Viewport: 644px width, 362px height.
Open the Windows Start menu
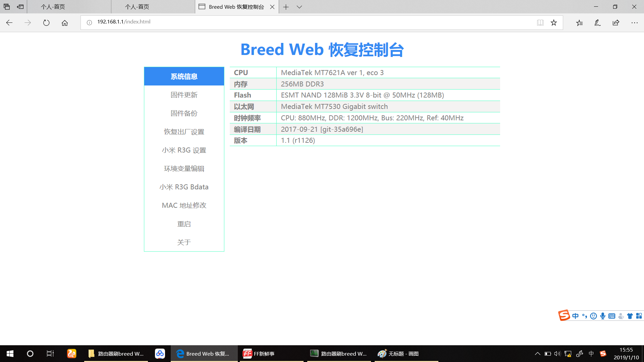click(x=10, y=354)
